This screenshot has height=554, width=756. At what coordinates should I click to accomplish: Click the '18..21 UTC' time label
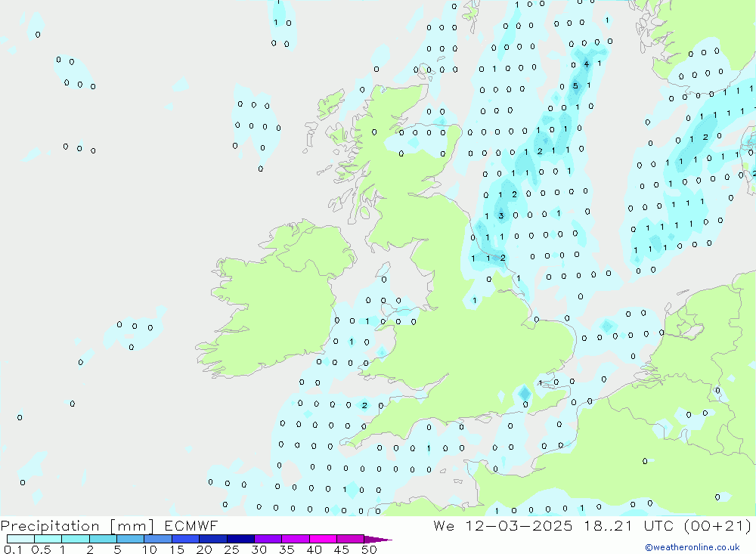628,526
